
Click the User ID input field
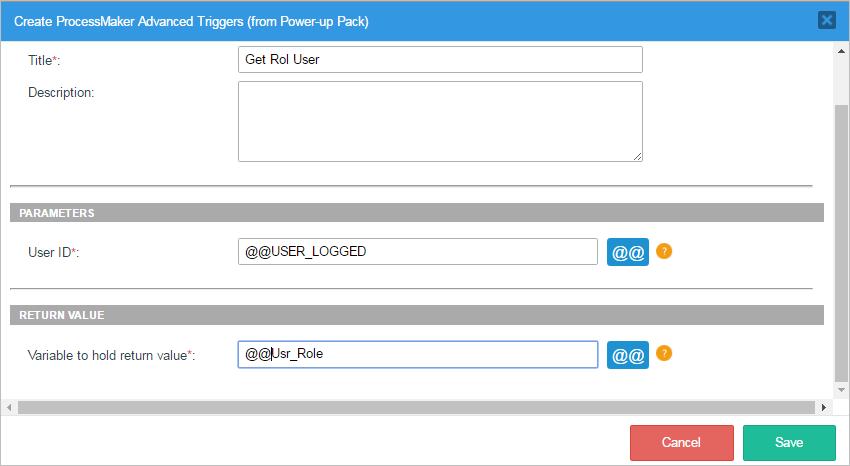[417, 252]
